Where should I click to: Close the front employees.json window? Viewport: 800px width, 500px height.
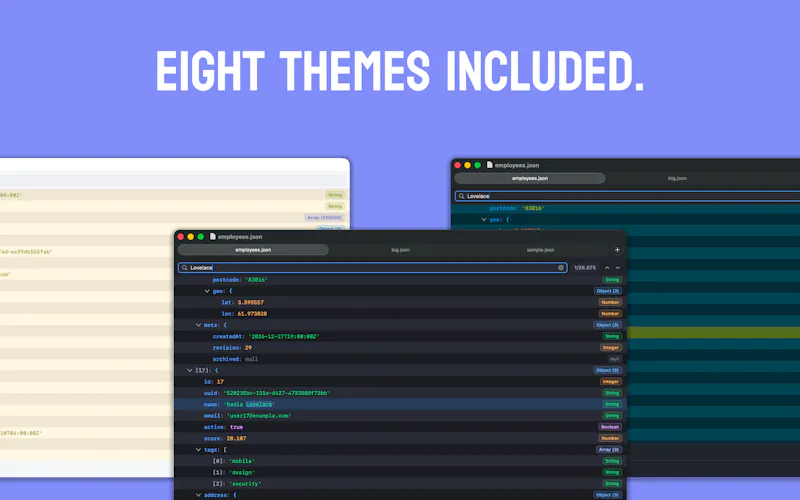click(181, 237)
